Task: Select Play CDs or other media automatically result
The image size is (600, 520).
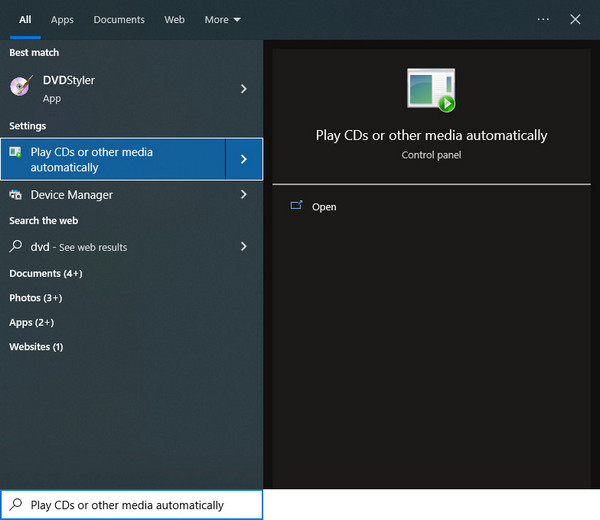Action: coord(113,159)
